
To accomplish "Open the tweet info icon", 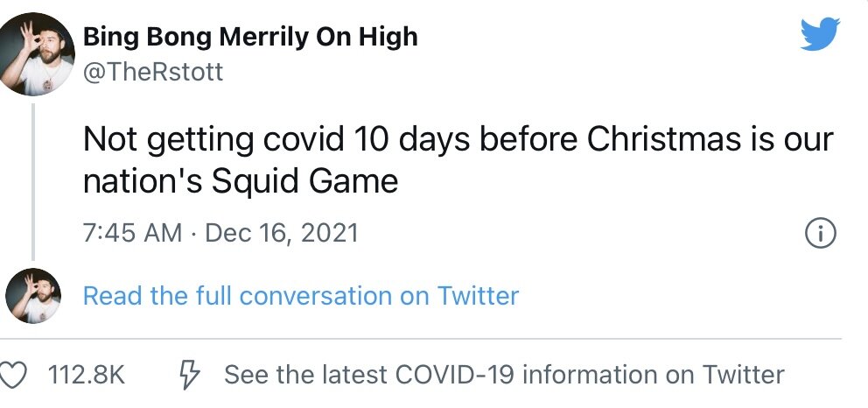I will pos(820,233).
